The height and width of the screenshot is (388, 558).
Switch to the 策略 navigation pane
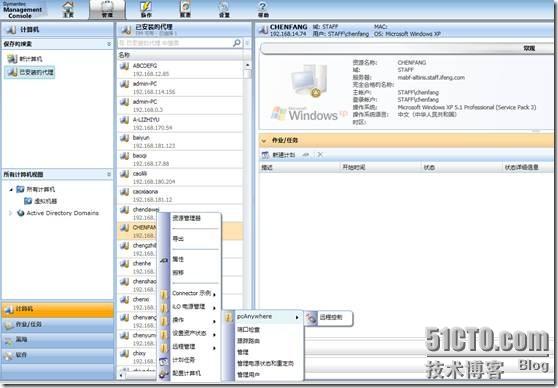pyautogui.click(x=58, y=340)
